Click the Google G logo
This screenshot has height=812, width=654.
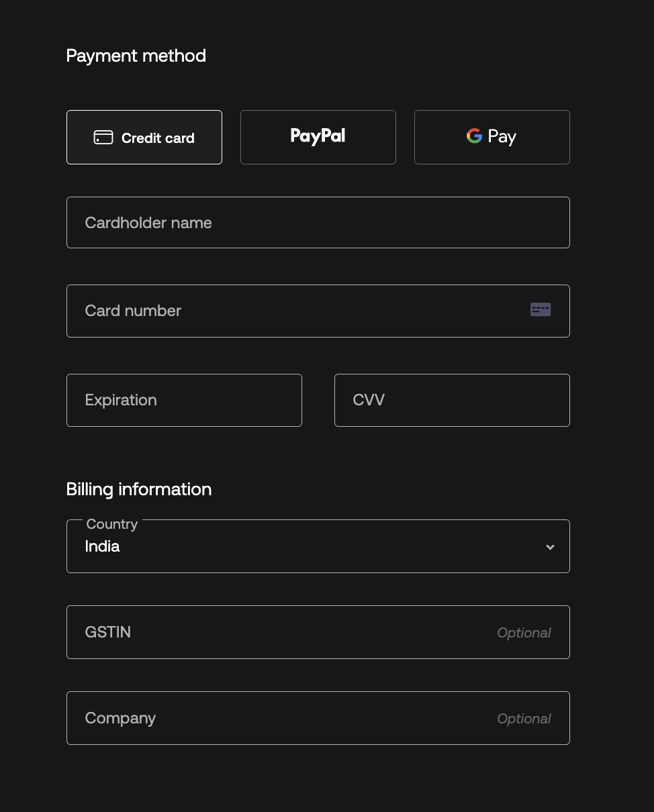[x=474, y=136]
